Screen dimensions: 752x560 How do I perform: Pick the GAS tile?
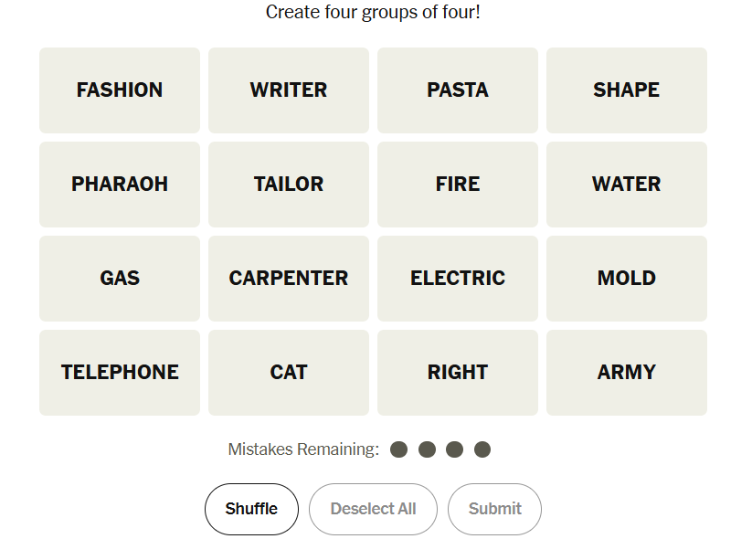pyautogui.click(x=120, y=279)
